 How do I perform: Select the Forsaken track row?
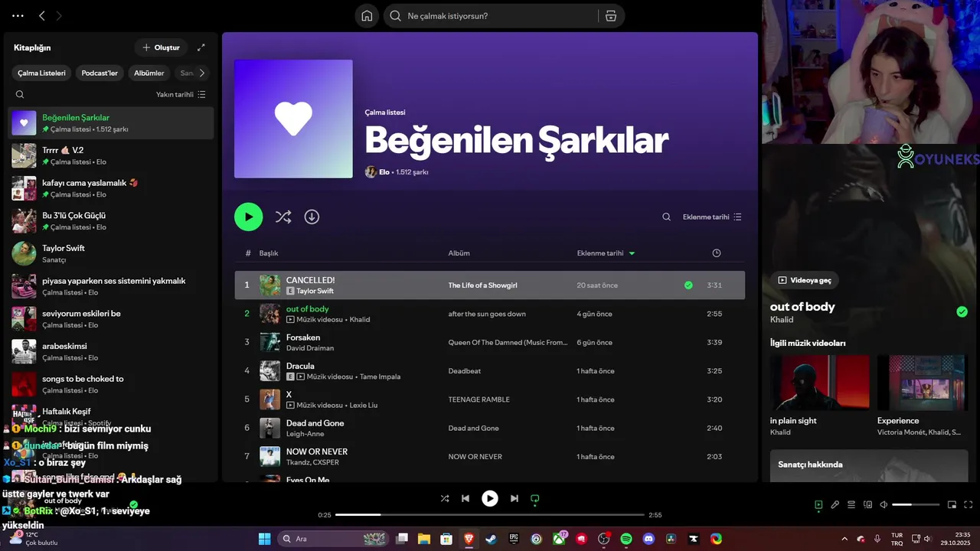coord(489,342)
